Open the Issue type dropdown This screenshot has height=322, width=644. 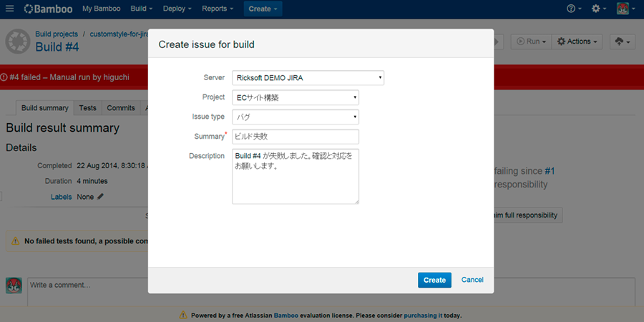point(296,117)
